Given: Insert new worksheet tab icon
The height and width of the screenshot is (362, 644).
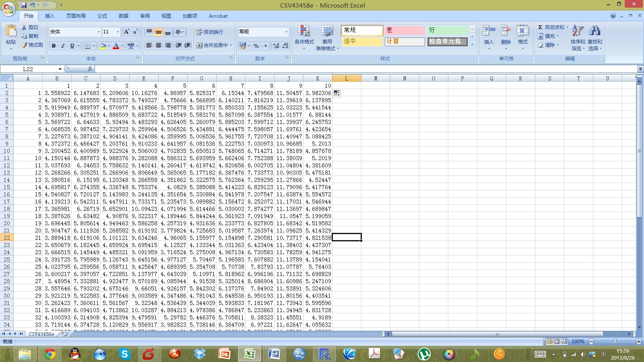Looking at the screenshot, I should point(64,334).
